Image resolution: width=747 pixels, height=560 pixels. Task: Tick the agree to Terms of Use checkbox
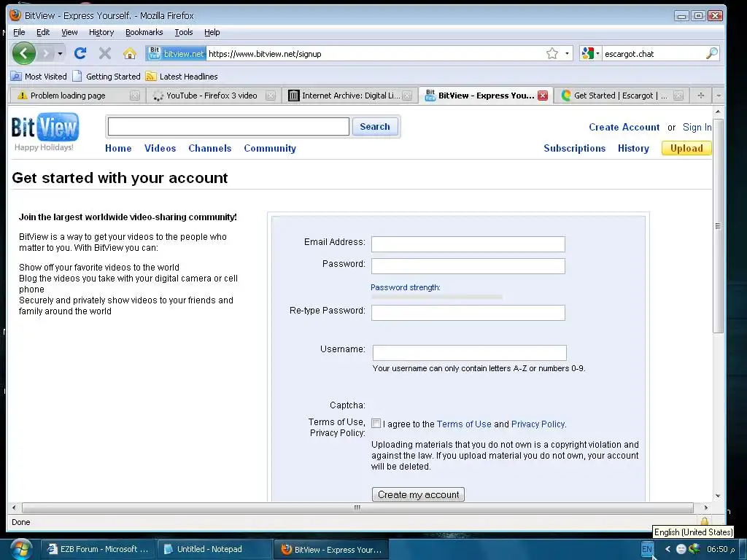click(376, 424)
